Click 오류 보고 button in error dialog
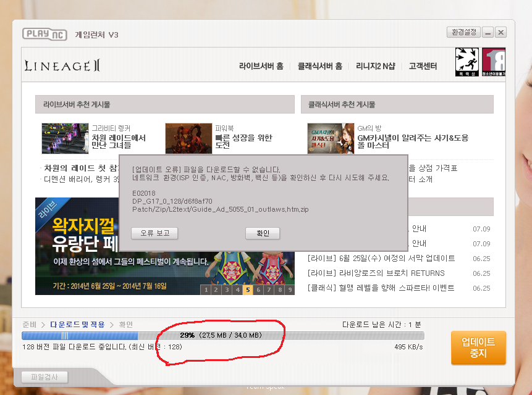532x395 pixels. pyautogui.click(x=154, y=233)
